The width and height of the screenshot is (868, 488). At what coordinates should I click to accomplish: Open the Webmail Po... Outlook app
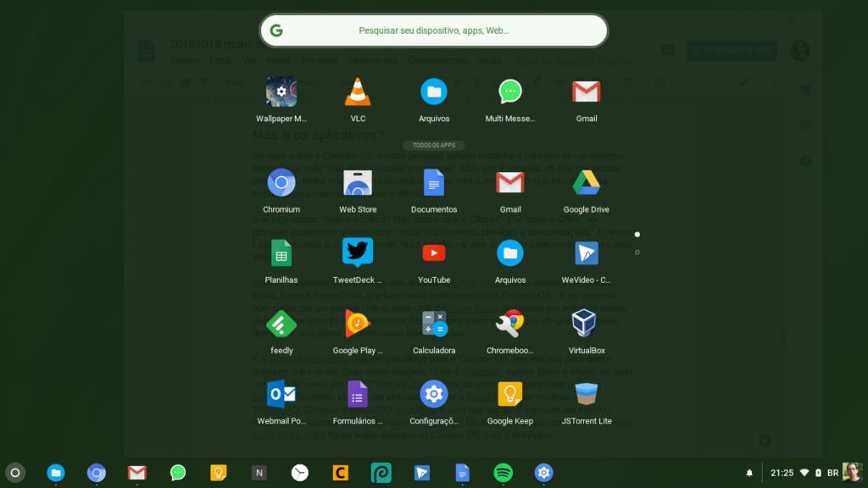[x=281, y=394]
